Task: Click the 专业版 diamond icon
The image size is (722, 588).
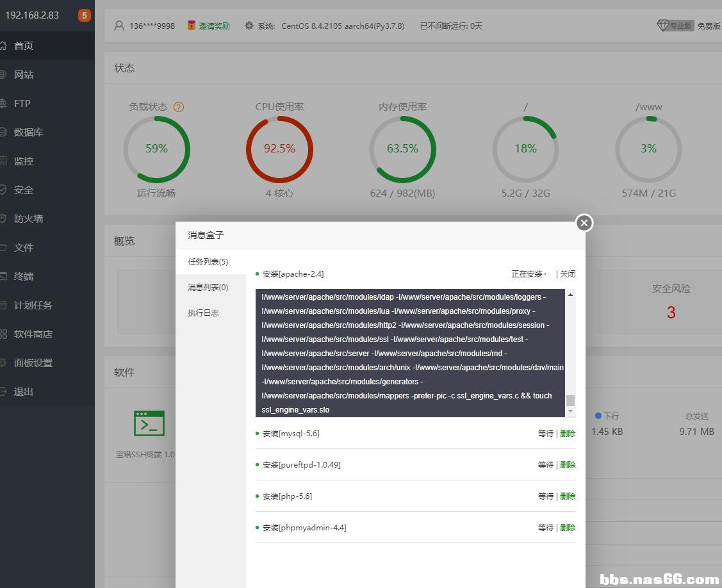Action: [x=663, y=26]
